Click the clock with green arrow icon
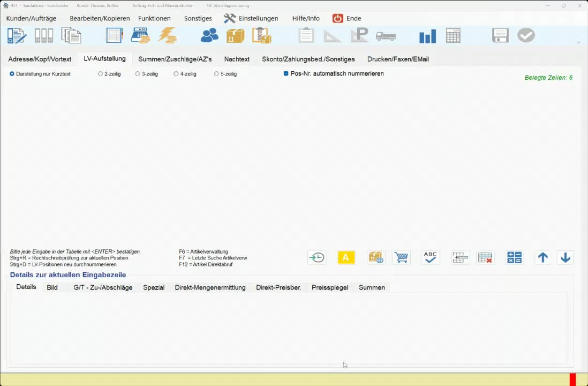Viewport: 588px width, 386px height. (x=317, y=257)
